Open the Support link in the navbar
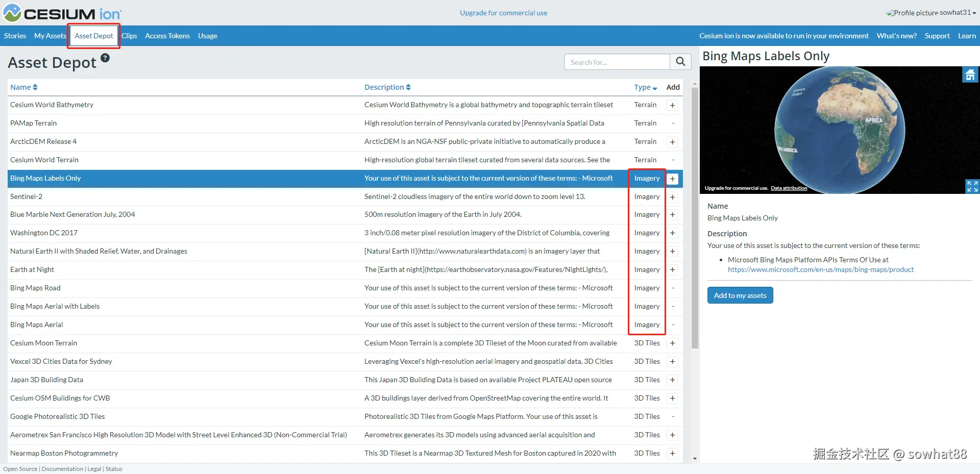 [937, 36]
